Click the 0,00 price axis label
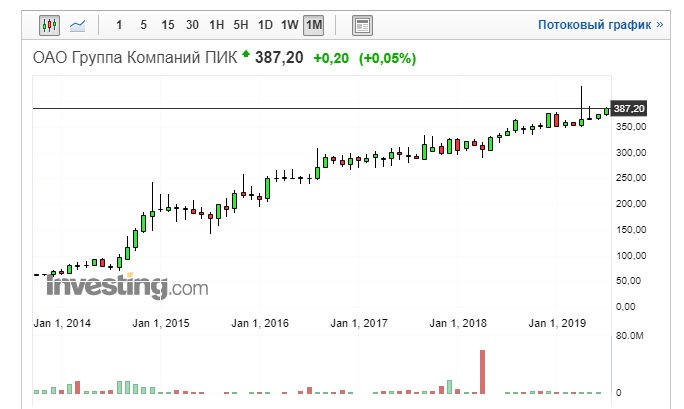684x409 pixels. pos(626,307)
